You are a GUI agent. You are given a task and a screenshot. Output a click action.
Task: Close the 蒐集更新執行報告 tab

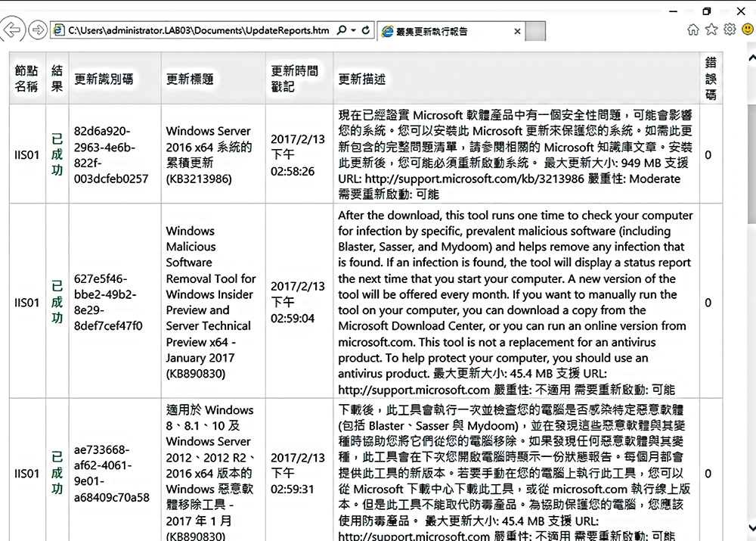pos(517,31)
